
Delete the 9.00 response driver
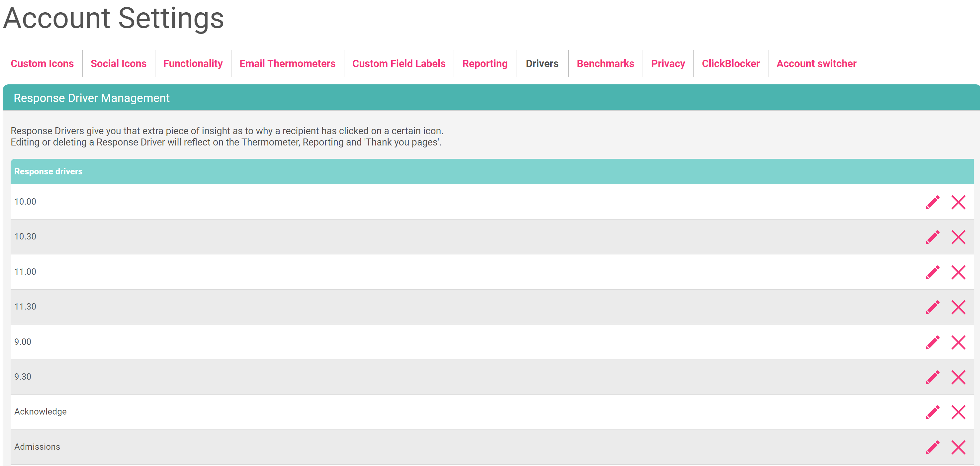point(958,342)
